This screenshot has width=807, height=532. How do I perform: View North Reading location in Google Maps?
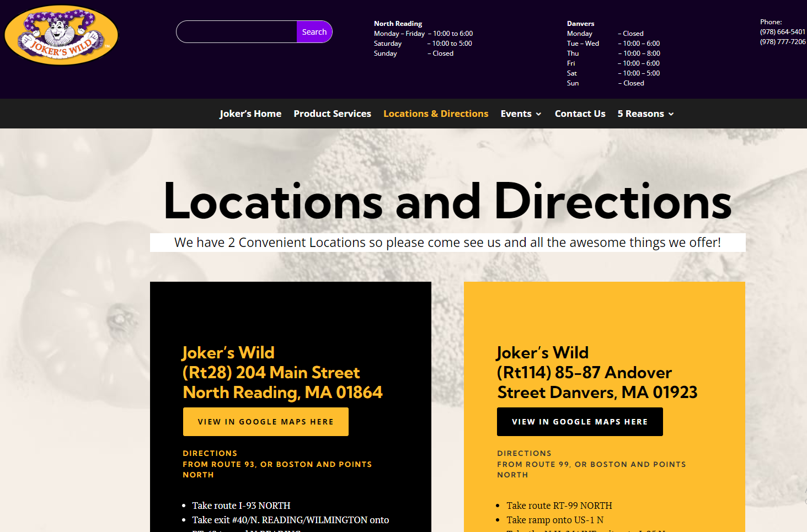coord(266,422)
